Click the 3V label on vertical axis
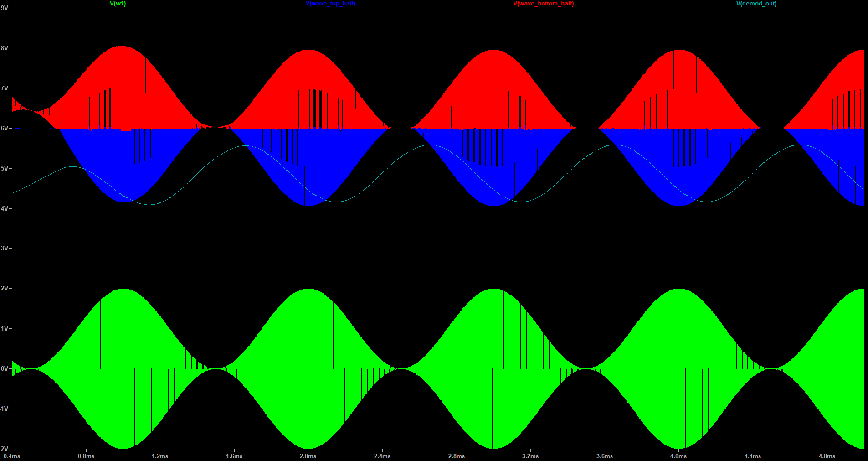Screen dimensions: 868x461 tap(5, 248)
